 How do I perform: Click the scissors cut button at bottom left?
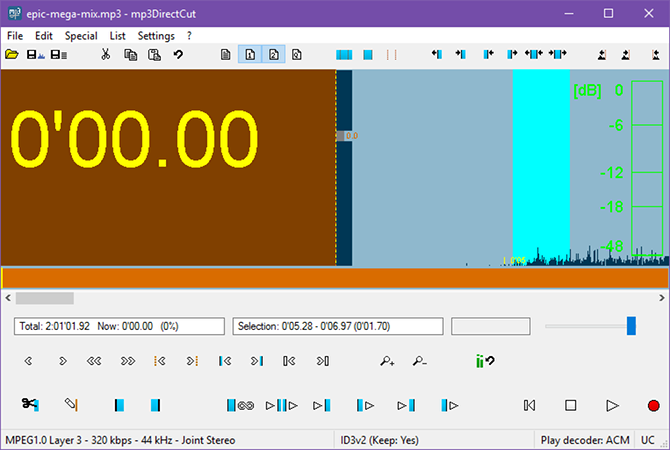(x=29, y=405)
